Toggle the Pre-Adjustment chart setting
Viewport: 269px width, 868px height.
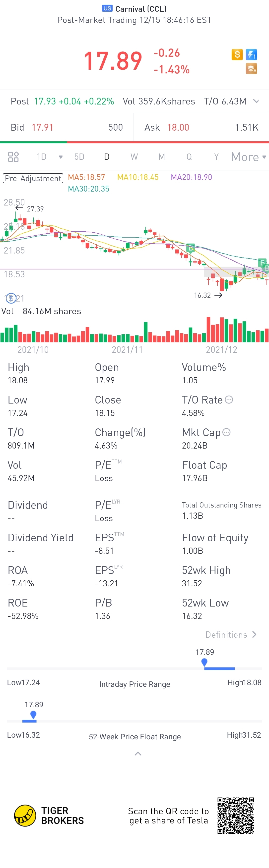click(33, 178)
